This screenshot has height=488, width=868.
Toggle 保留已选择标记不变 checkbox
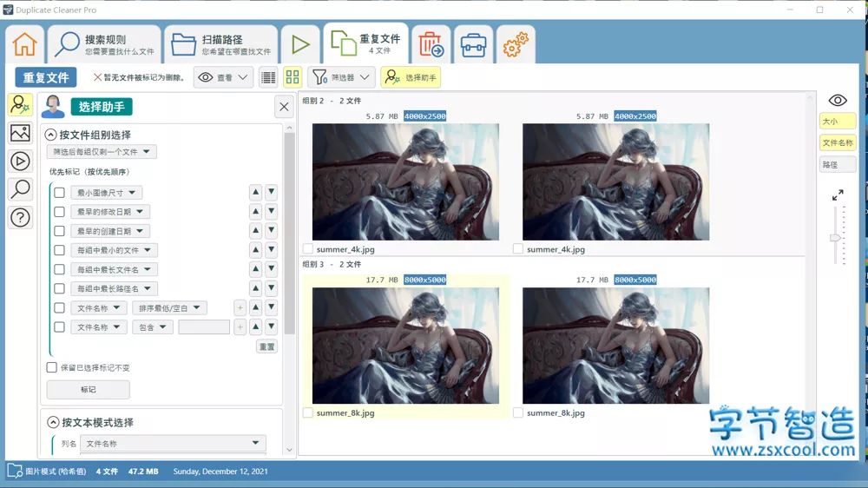click(51, 368)
